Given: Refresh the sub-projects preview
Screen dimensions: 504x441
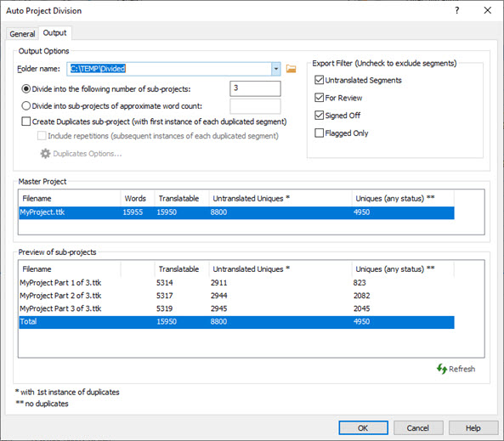Looking at the screenshot, I should (x=456, y=369).
